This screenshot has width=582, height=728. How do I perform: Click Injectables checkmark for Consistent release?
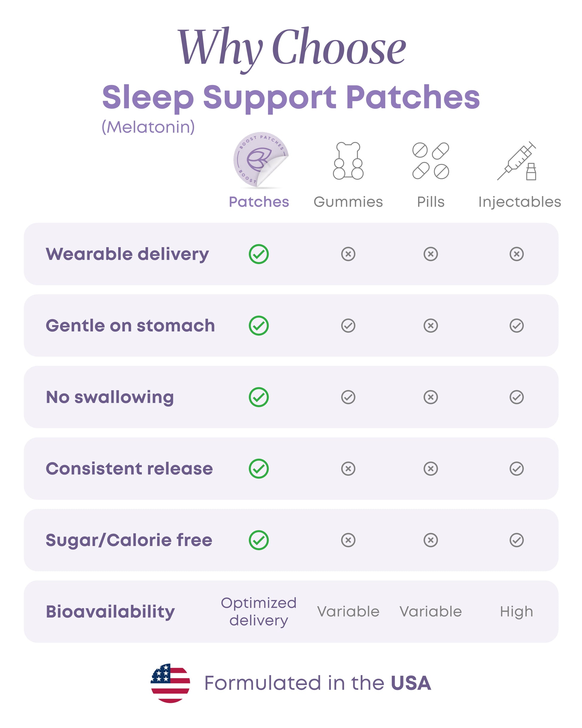[x=517, y=469]
